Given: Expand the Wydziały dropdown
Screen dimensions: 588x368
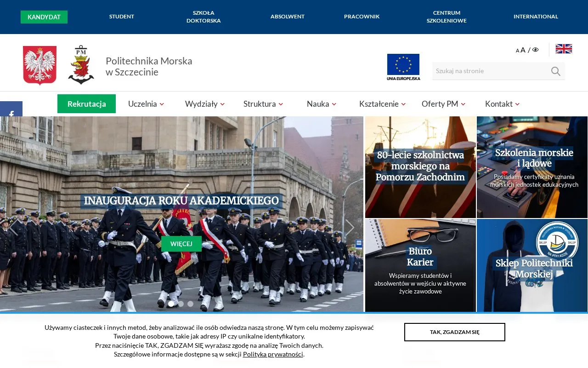Looking at the screenshot, I should coord(205,104).
